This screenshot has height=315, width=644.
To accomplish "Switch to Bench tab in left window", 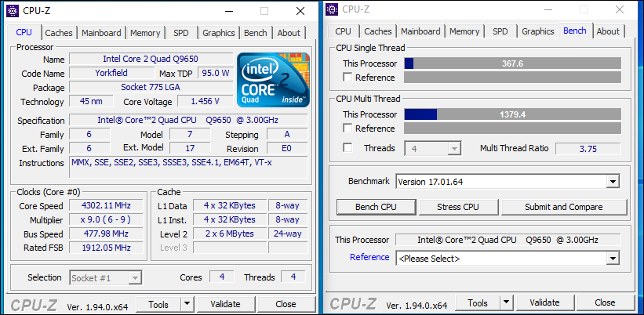I will click(256, 33).
